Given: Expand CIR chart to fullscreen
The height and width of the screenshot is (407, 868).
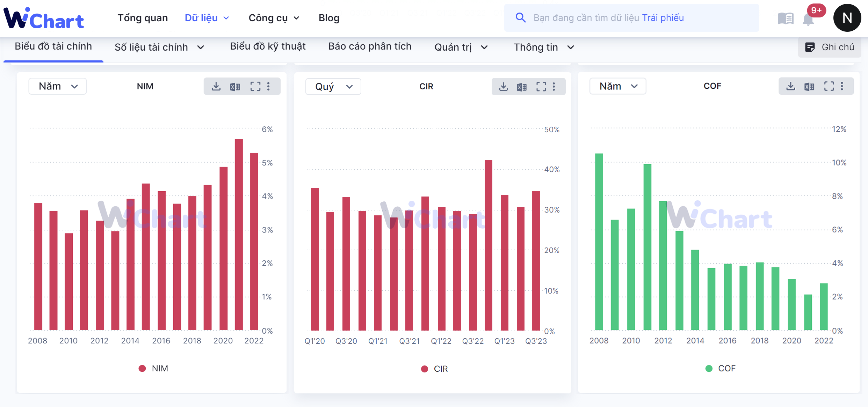Looking at the screenshot, I should [x=541, y=87].
